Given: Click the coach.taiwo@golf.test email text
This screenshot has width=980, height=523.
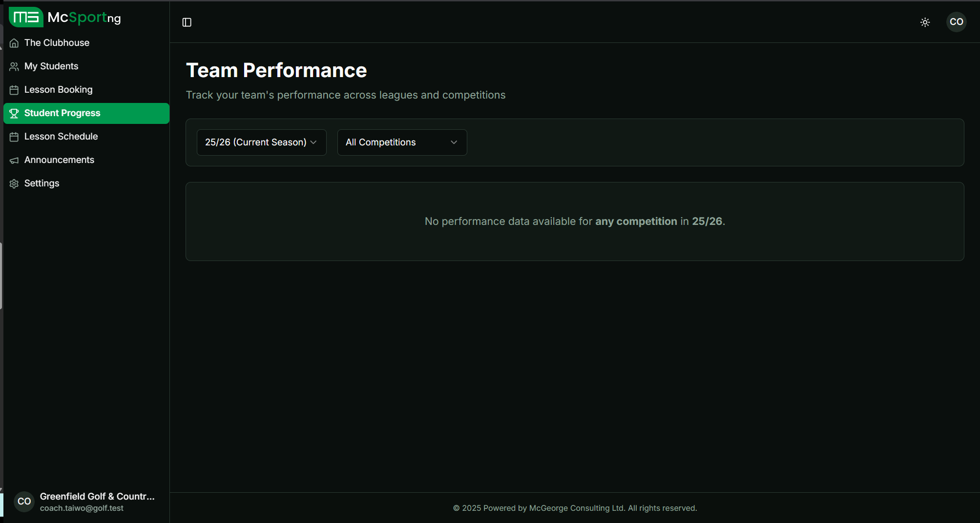Looking at the screenshot, I should (x=82, y=508).
